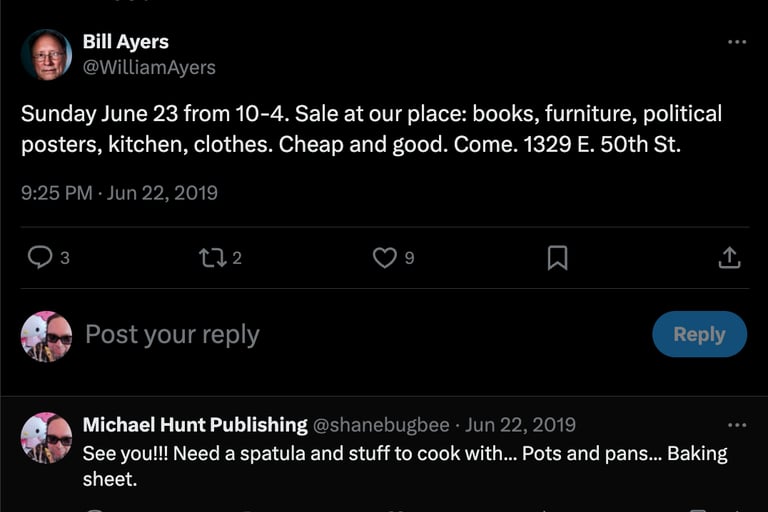
Task: Open more options on Bill Ayers' tweet
Action: click(x=737, y=42)
